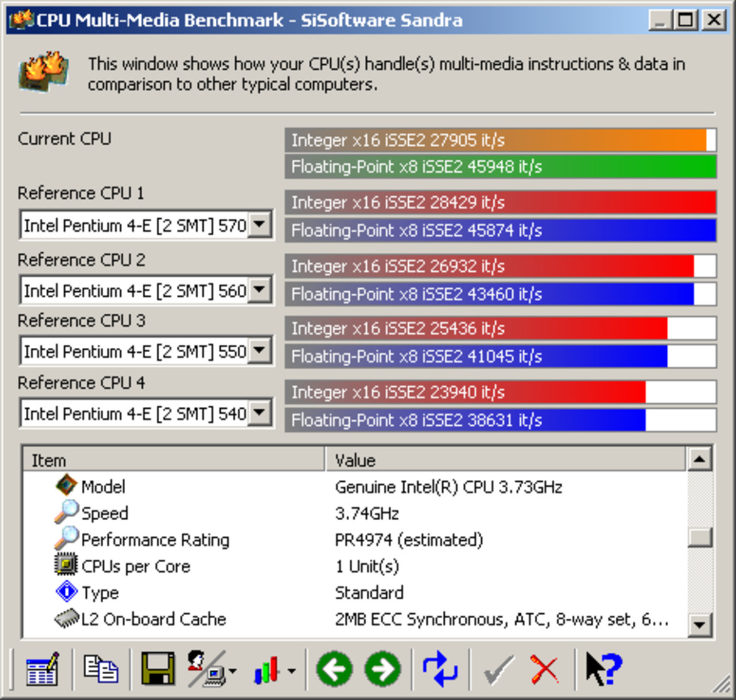Open the bar chart options icon
Viewport: 736px width, 700px height.
267,669
